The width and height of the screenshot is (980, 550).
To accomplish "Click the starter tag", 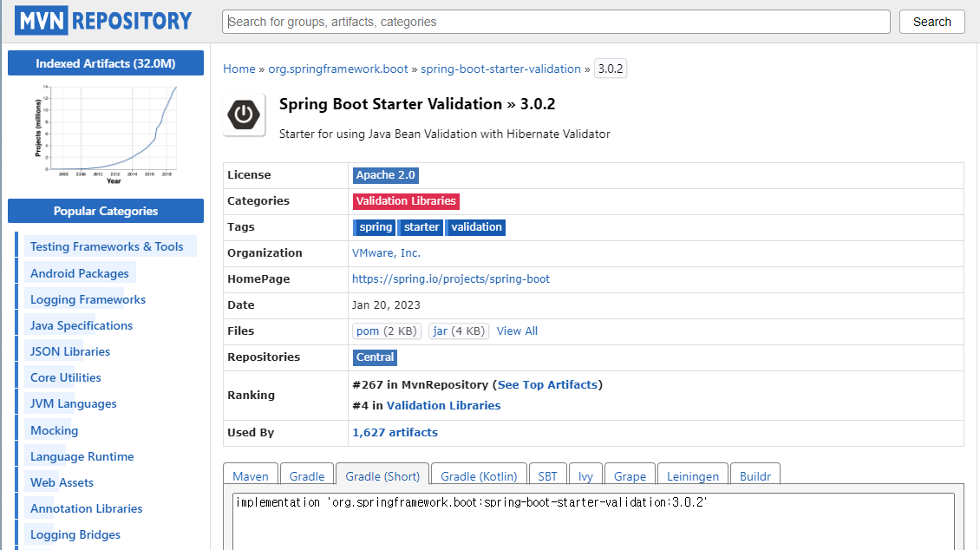I will tap(420, 227).
